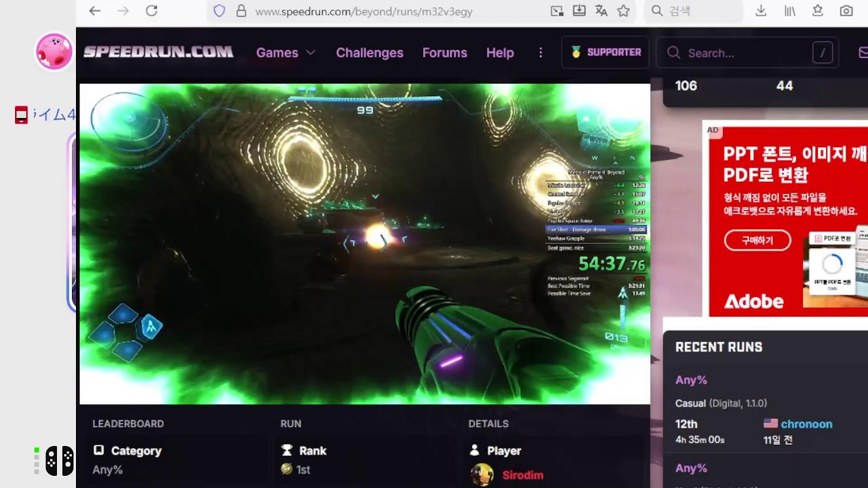Click the 12th place run entry
The height and width of the screenshot is (488, 868).
(x=686, y=424)
